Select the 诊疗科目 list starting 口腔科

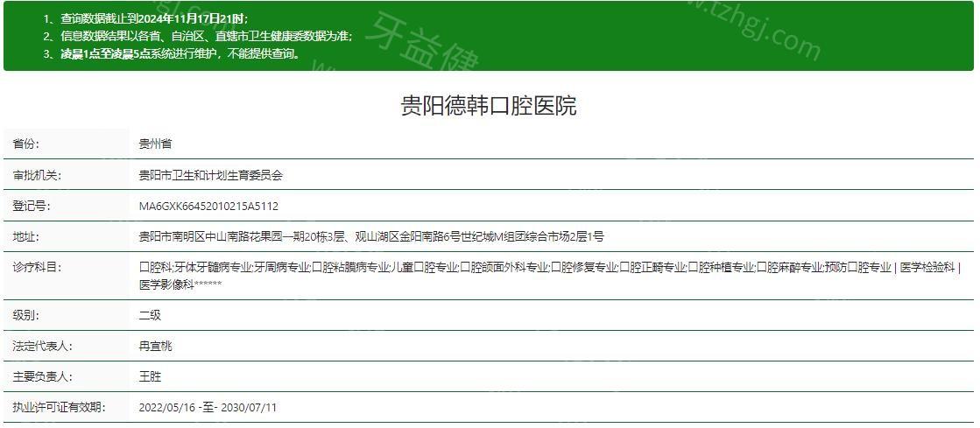pos(550,276)
